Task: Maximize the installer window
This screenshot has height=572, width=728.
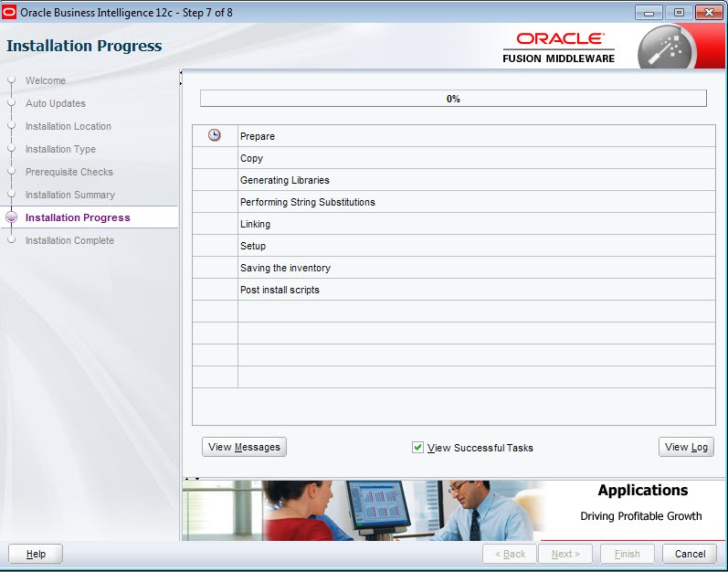Action: 679,12
